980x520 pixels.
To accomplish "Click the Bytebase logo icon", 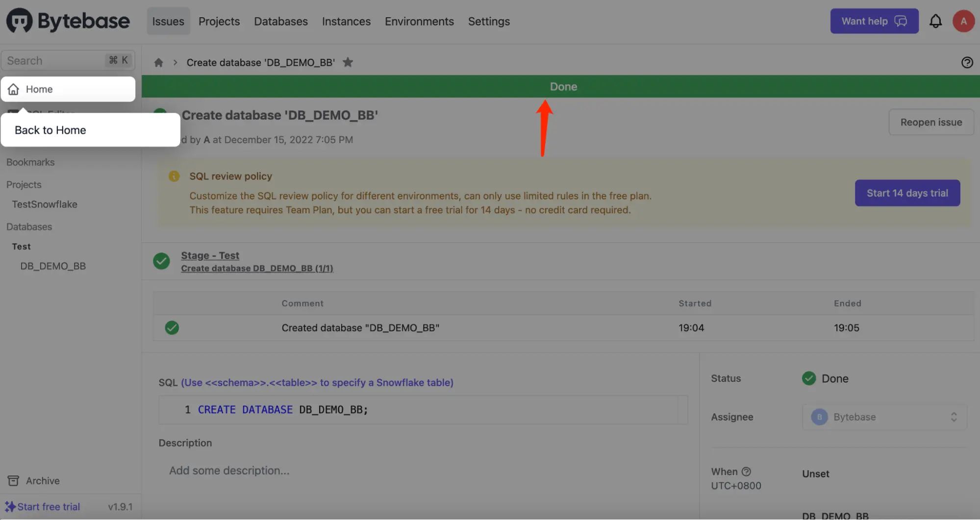I will [19, 21].
